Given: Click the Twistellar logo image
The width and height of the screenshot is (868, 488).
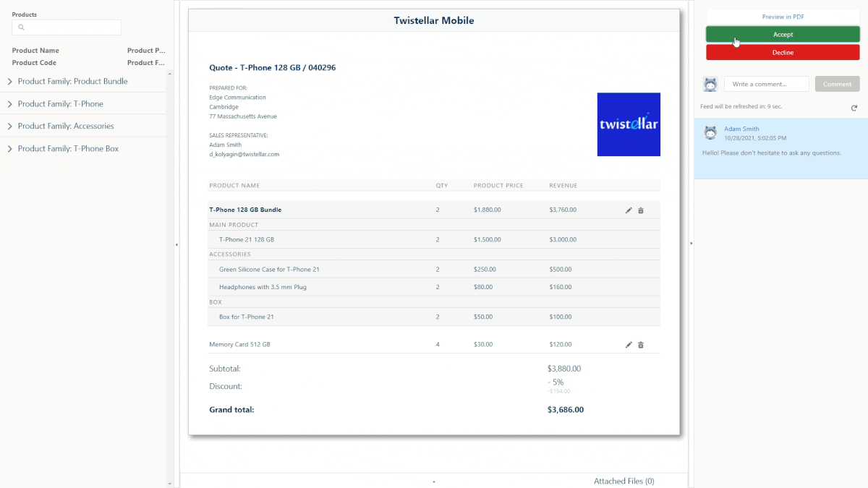Looking at the screenshot, I should pyautogui.click(x=628, y=124).
